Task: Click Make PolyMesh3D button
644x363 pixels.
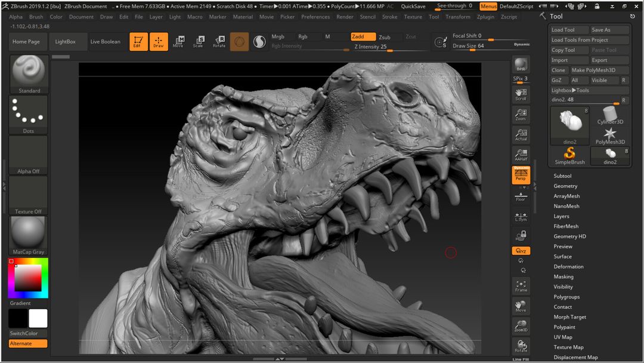Action: [599, 70]
